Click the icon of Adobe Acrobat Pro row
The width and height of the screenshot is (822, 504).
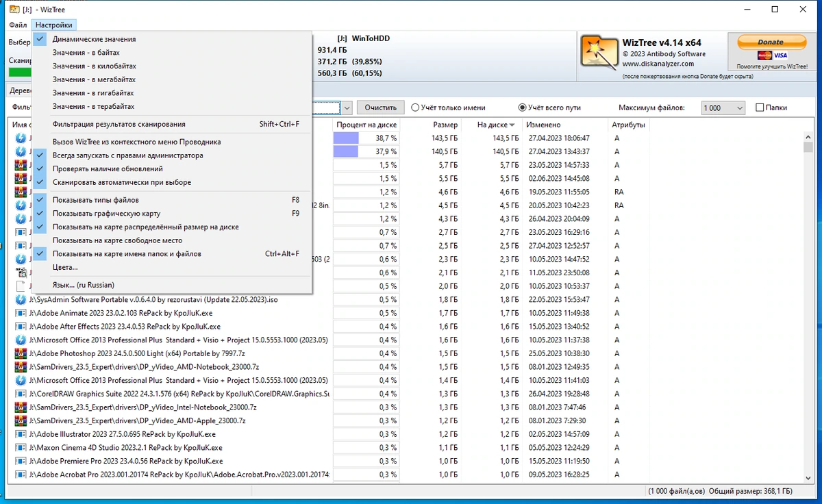pyautogui.click(x=21, y=475)
